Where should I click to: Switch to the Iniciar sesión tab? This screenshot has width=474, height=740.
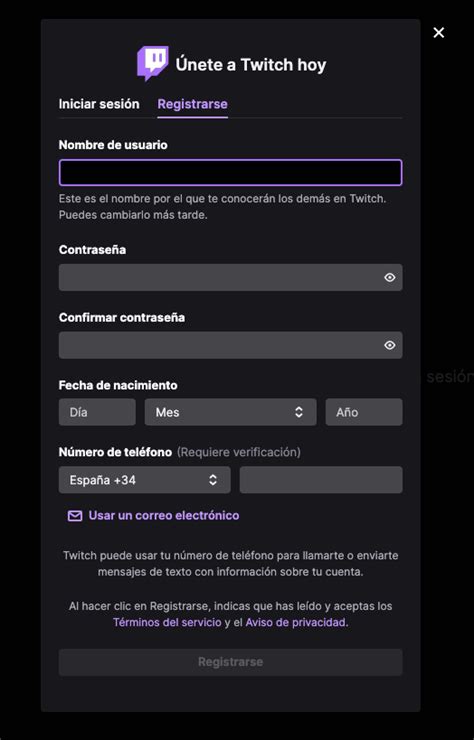click(x=99, y=104)
